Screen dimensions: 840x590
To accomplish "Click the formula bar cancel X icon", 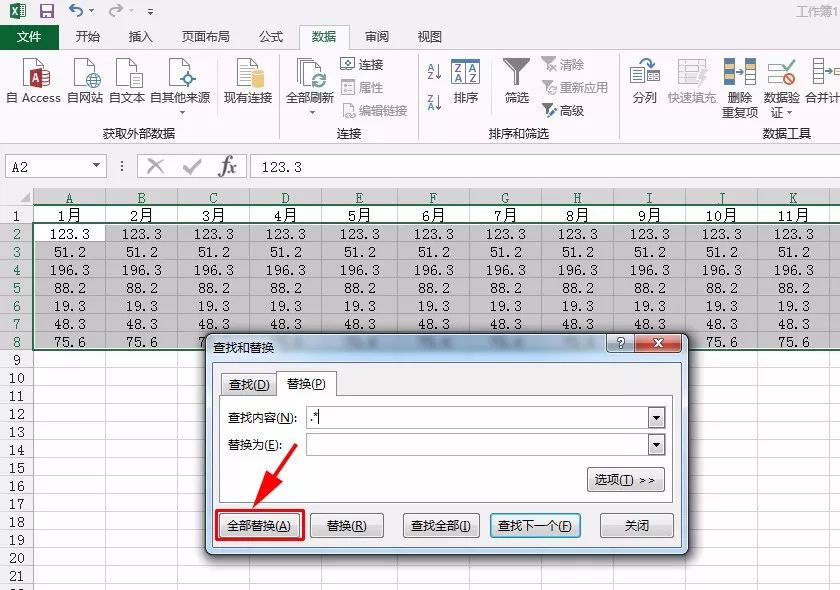I will (x=155, y=166).
